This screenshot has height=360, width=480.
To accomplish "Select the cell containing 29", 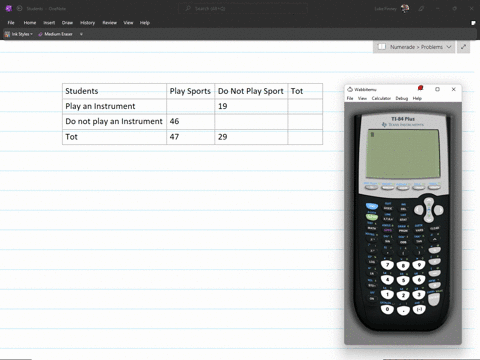I will 251,137.
